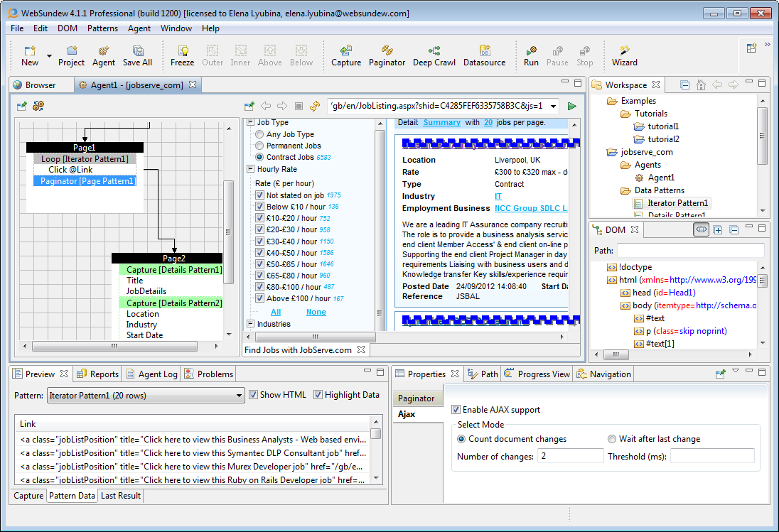
Task: Uncheck £40-£50 / hour checkbox
Action: point(259,253)
